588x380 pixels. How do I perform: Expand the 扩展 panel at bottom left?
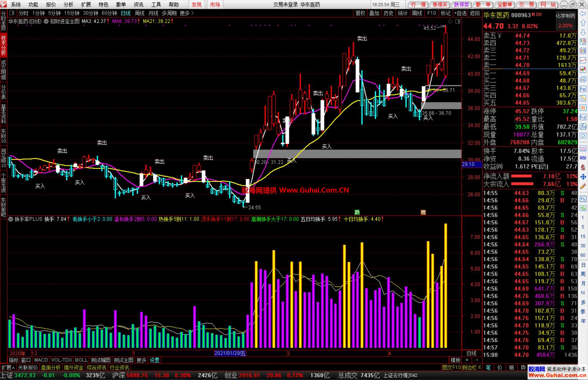(8, 367)
